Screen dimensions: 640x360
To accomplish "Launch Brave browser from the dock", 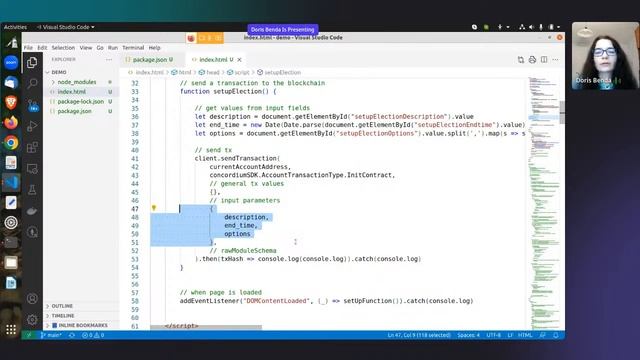I will [x=11, y=102].
